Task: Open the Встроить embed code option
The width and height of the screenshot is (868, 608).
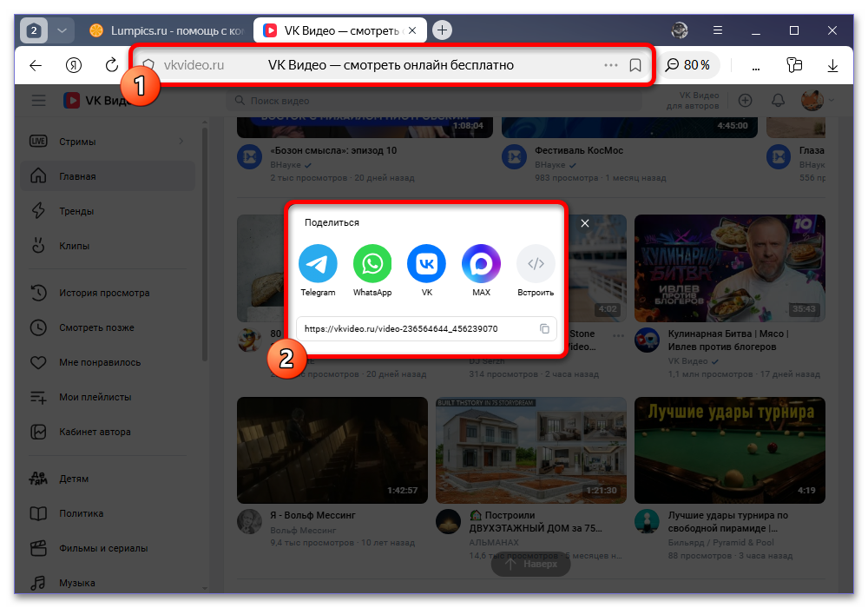Action: pos(536,263)
